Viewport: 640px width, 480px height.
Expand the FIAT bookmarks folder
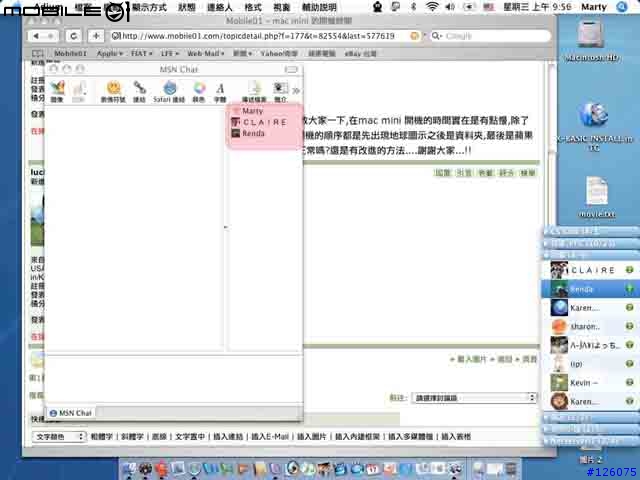(141, 53)
